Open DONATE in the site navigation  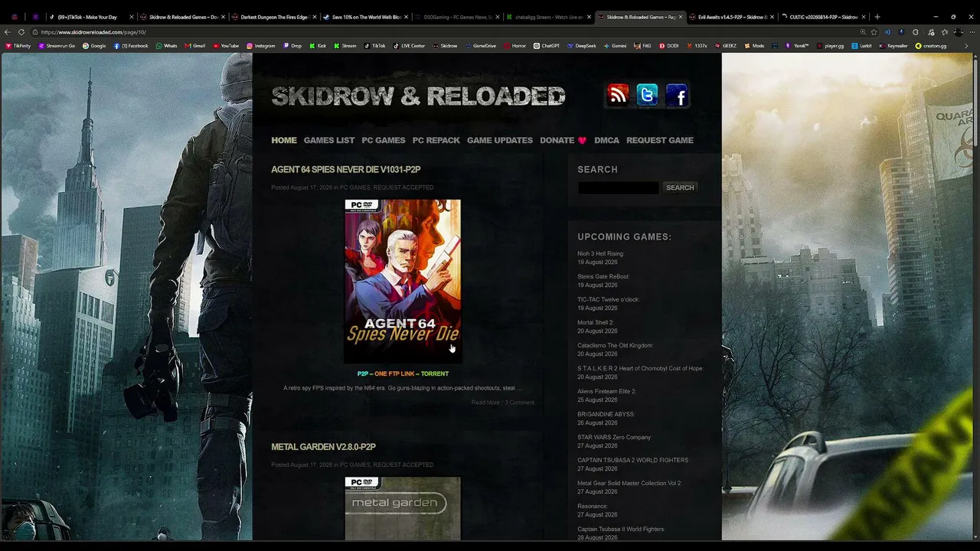tap(563, 140)
